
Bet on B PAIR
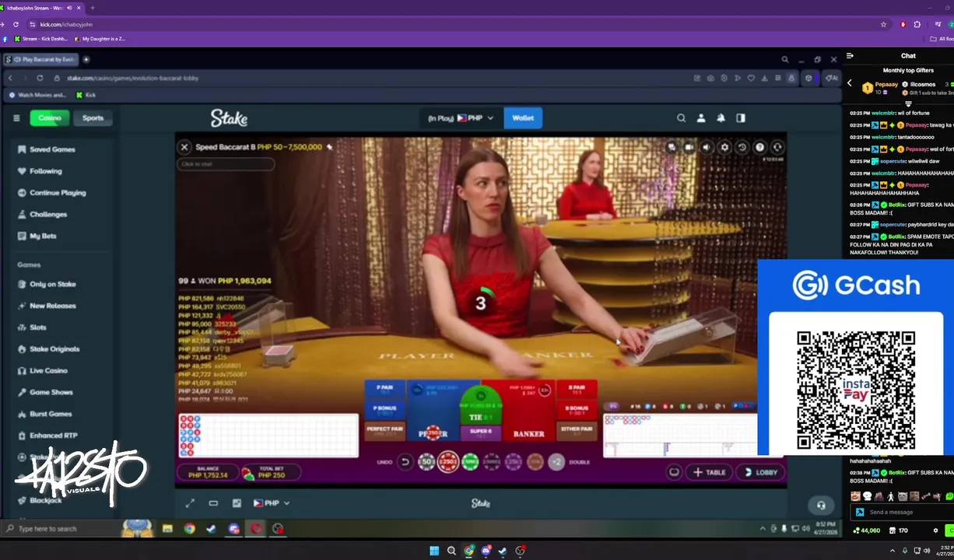pos(577,389)
